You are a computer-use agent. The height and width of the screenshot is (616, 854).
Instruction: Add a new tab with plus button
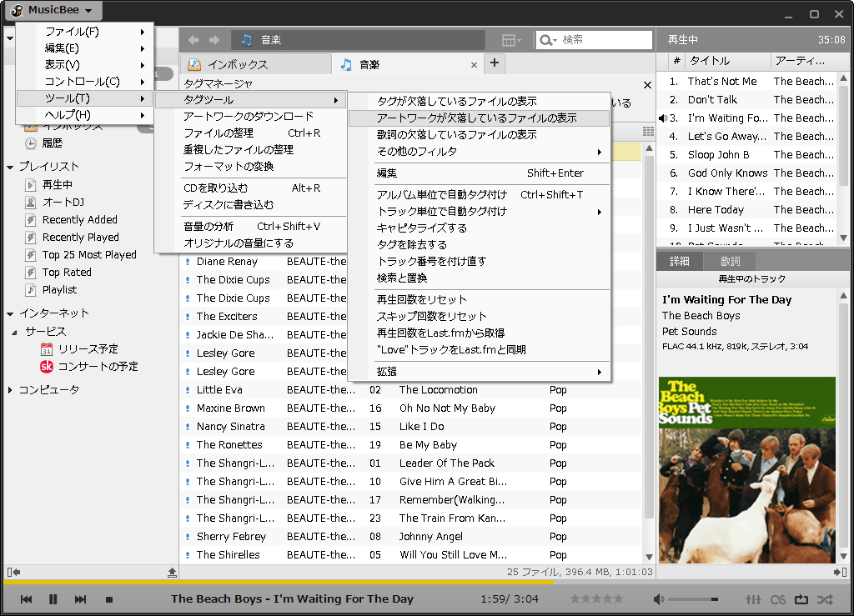494,63
